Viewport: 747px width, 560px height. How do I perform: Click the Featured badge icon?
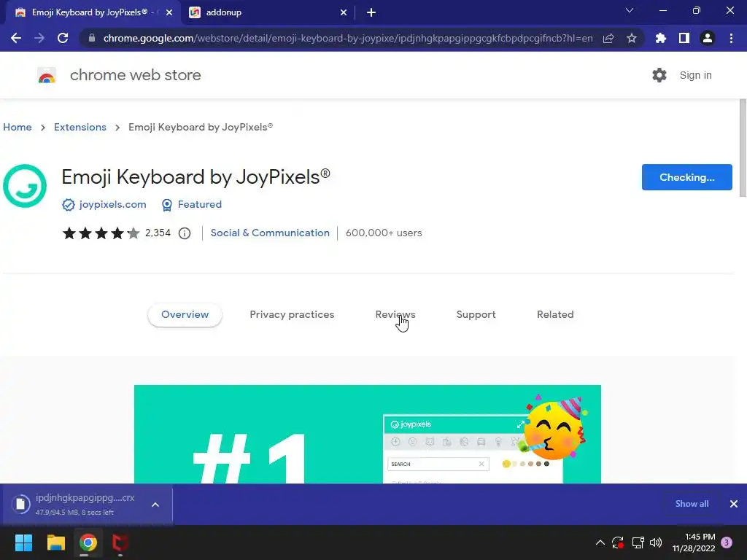[x=167, y=205]
